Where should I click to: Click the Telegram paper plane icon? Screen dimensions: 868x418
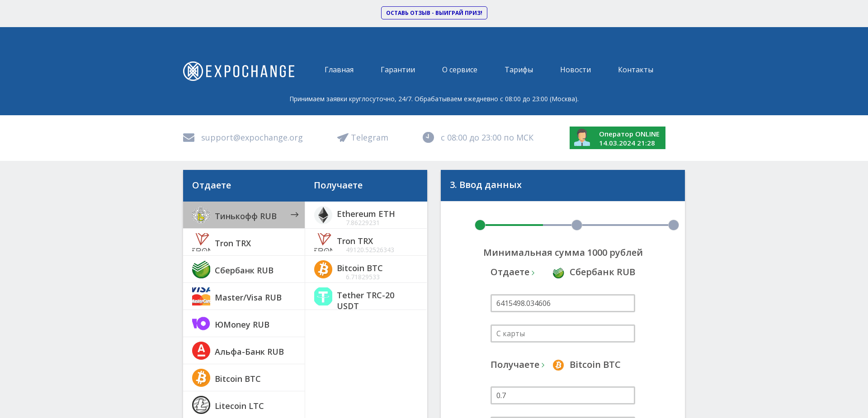coord(342,137)
